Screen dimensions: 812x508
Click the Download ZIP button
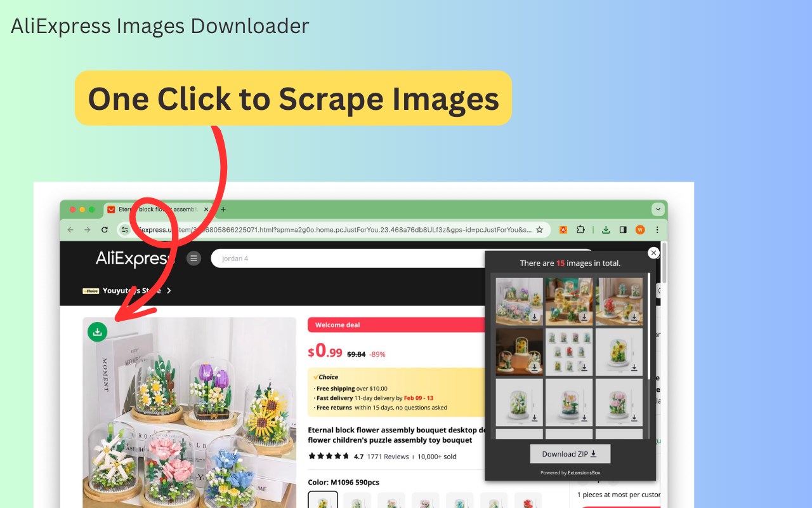[570, 453]
